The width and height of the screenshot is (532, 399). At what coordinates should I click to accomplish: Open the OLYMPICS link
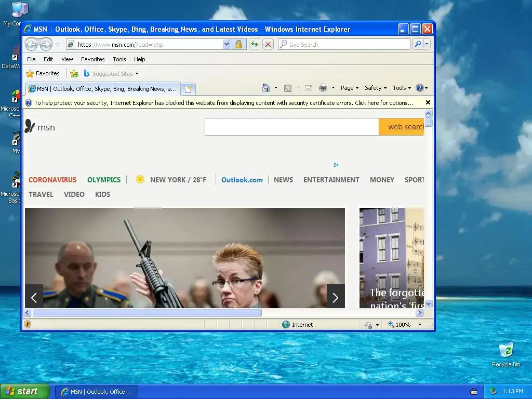click(x=104, y=180)
